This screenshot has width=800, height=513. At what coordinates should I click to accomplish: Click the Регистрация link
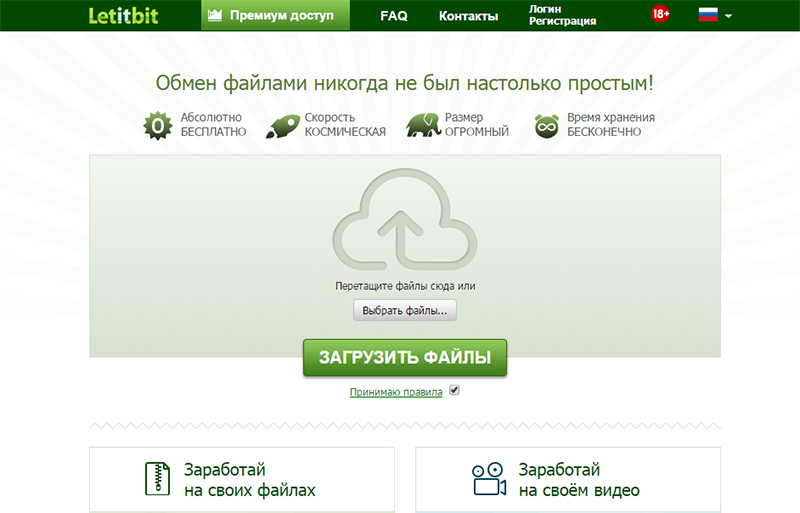(562, 21)
